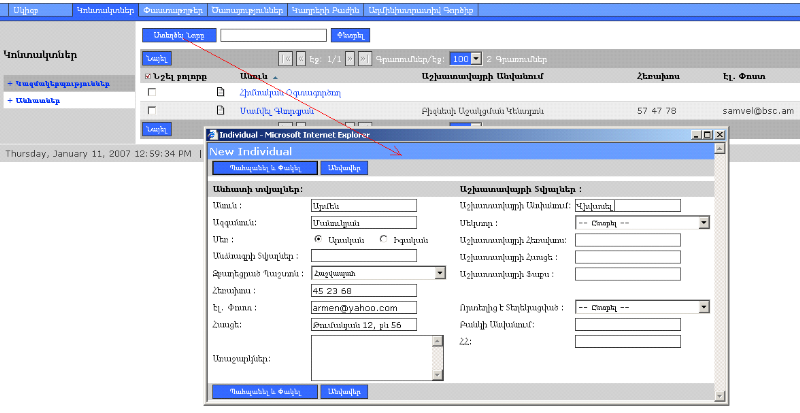Select the second gender radio button
The width and height of the screenshot is (800, 413).
click(x=384, y=239)
